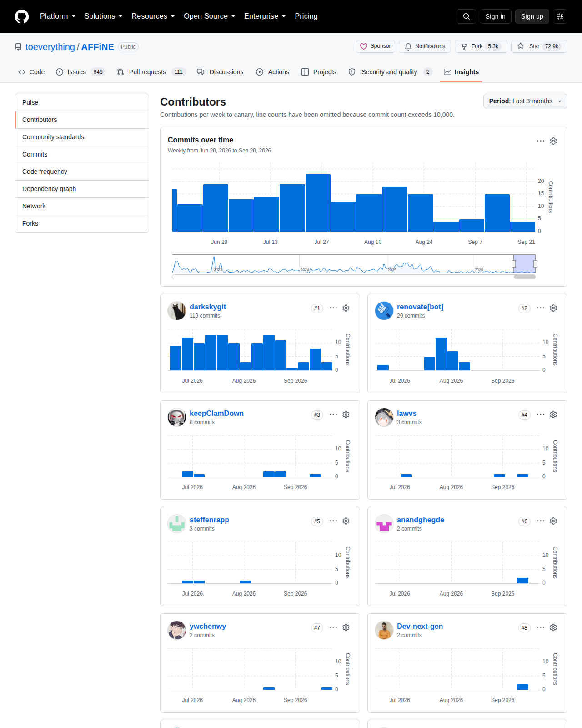Click the gear icon on renovate[bot] card

(553, 308)
